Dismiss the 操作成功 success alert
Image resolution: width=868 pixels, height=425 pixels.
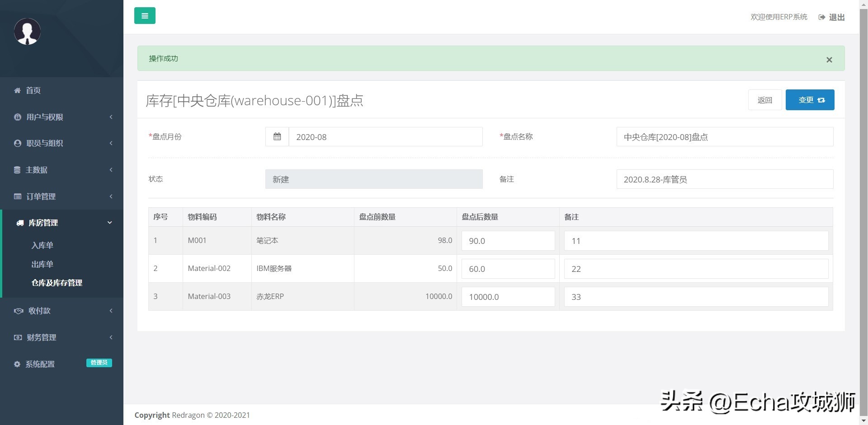[829, 59]
